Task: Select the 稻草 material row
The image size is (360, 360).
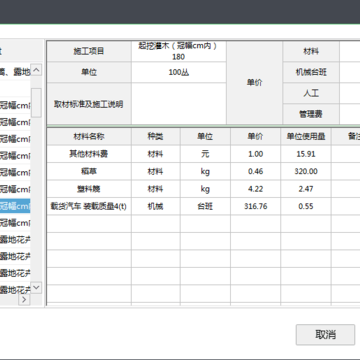Action: click(x=203, y=172)
